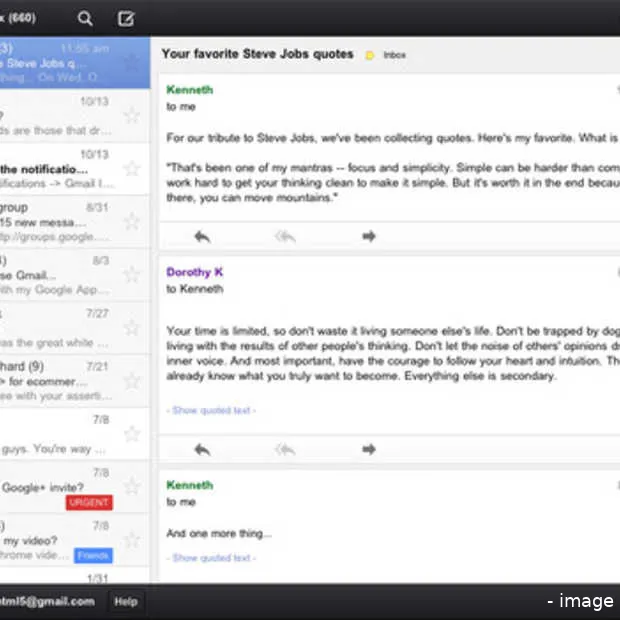Open the Gmail conversation dated 8/3

[x=75, y=275]
